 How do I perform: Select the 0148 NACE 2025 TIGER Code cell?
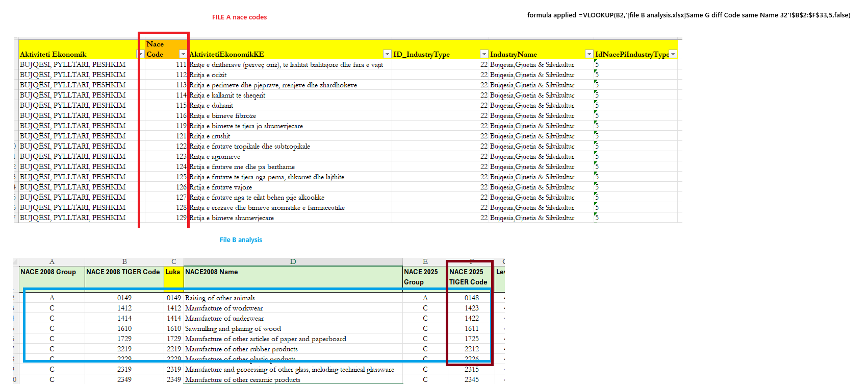click(471, 298)
